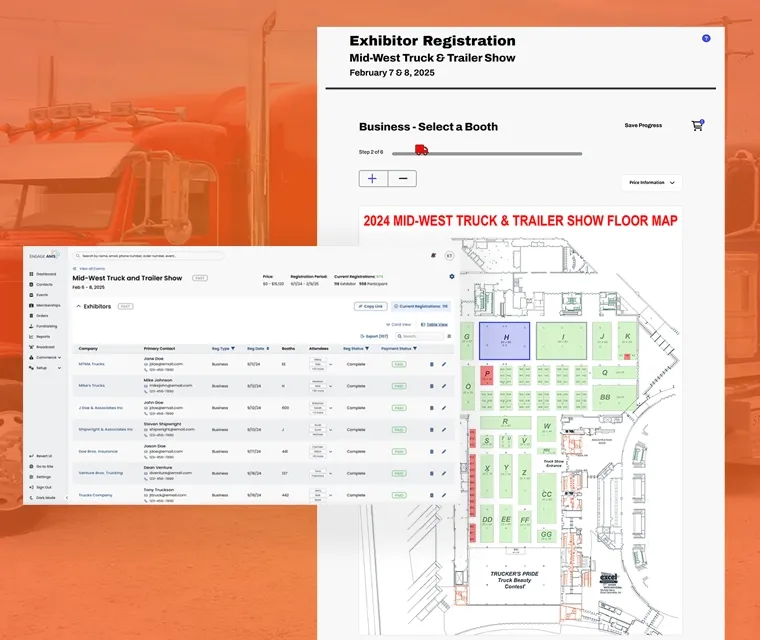Click Sign Out in the sidebar
The width and height of the screenshot is (760, 640).
pos(41,487)
